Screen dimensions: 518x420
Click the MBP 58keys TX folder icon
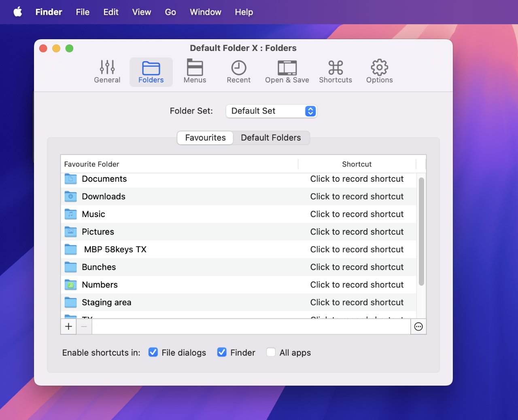click(71, 249)
